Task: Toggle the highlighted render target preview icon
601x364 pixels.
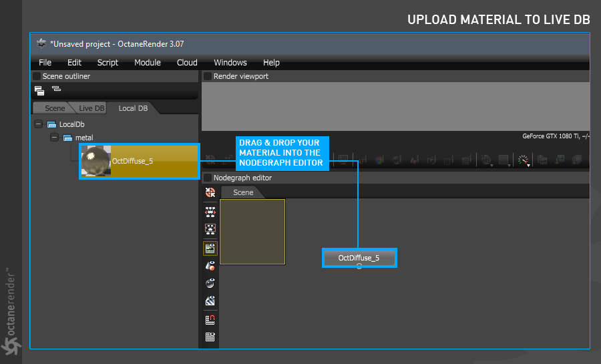Action: coord(210,248)
